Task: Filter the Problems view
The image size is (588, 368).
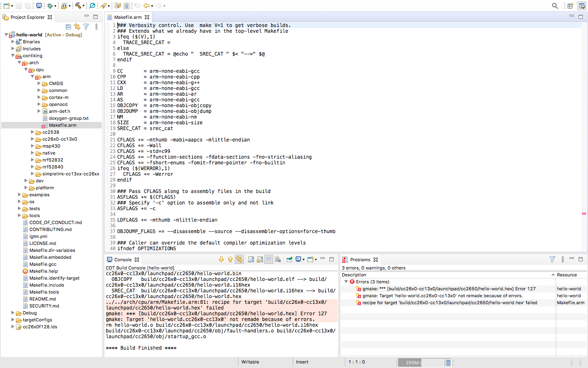Action: 552,259
